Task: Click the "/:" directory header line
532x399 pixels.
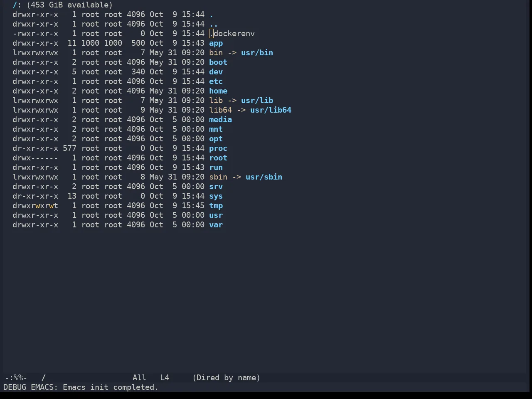Action: coord(62,5)
